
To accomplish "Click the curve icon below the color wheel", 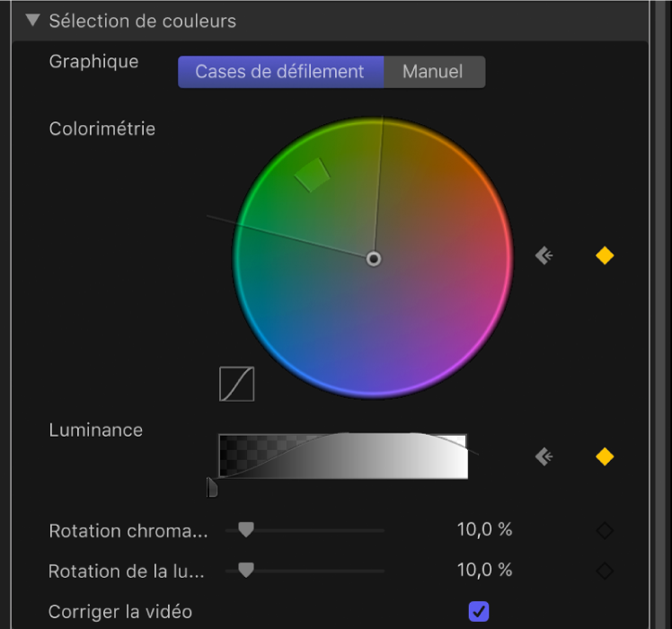I will tap(237, 384).
